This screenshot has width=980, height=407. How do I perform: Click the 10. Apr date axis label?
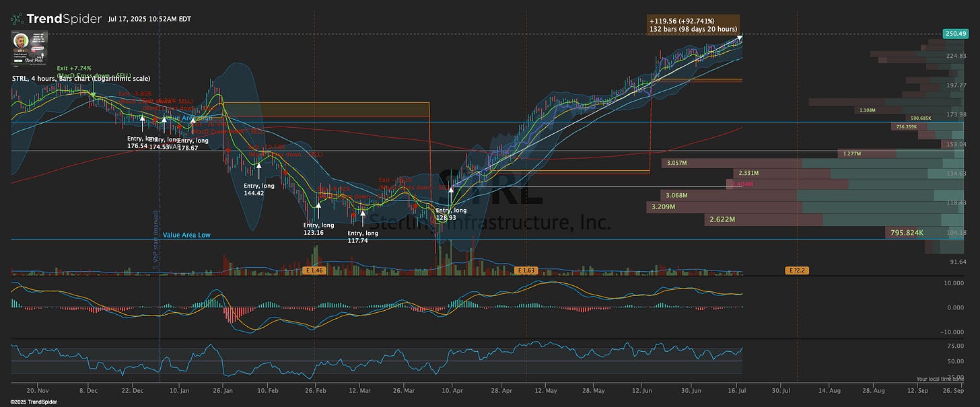453,390
